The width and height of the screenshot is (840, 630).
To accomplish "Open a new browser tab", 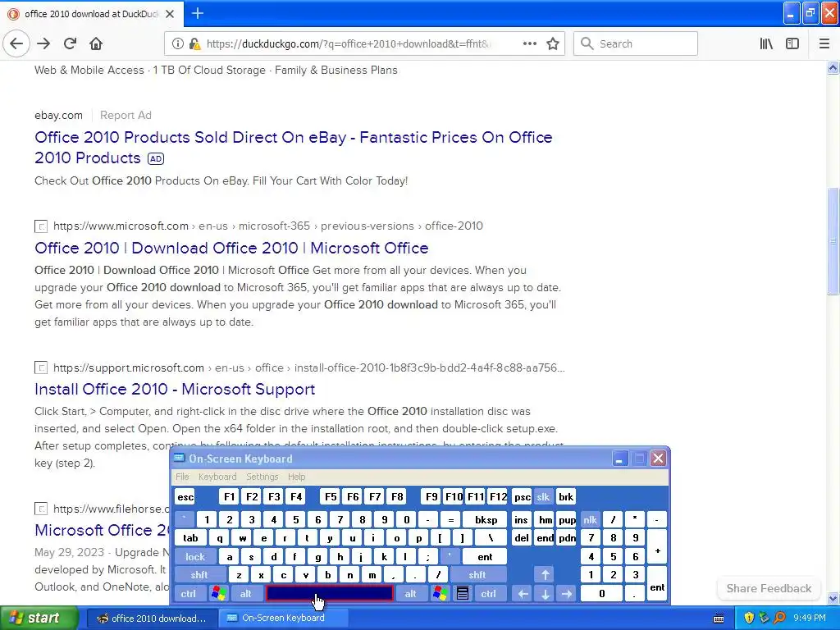I will point(197,13).
